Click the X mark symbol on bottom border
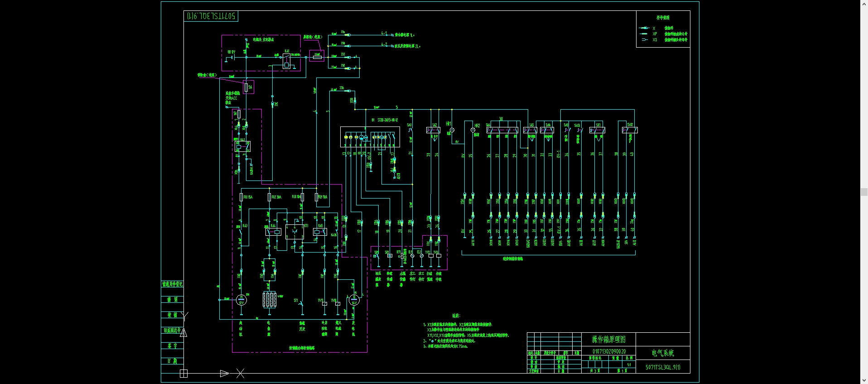 (x=240, y=374)
